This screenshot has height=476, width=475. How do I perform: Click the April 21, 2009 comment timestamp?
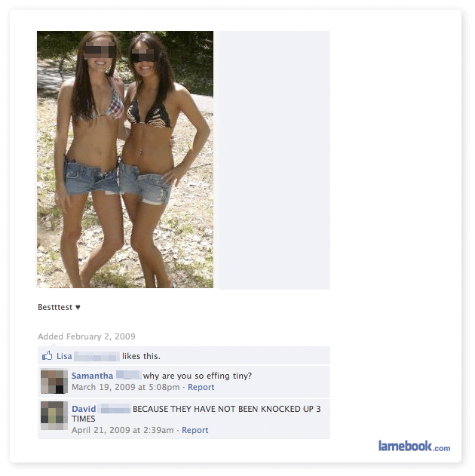click(123, 430)
